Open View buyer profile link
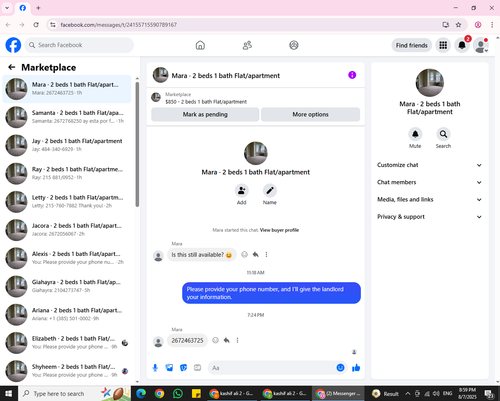Image resolution: width=500 pixels, height=401 pixels. point(279,230)
